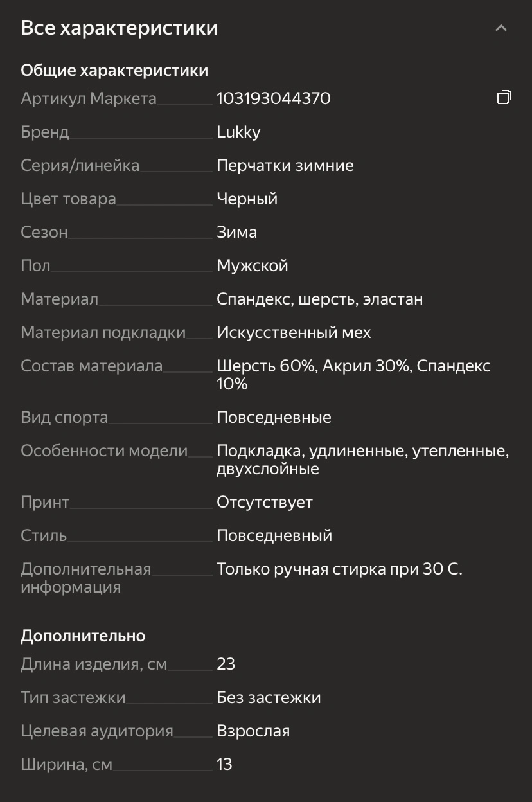Click the Мужской gender value
The width and height of the screenshot is (532, 802).
pos(252,265)
